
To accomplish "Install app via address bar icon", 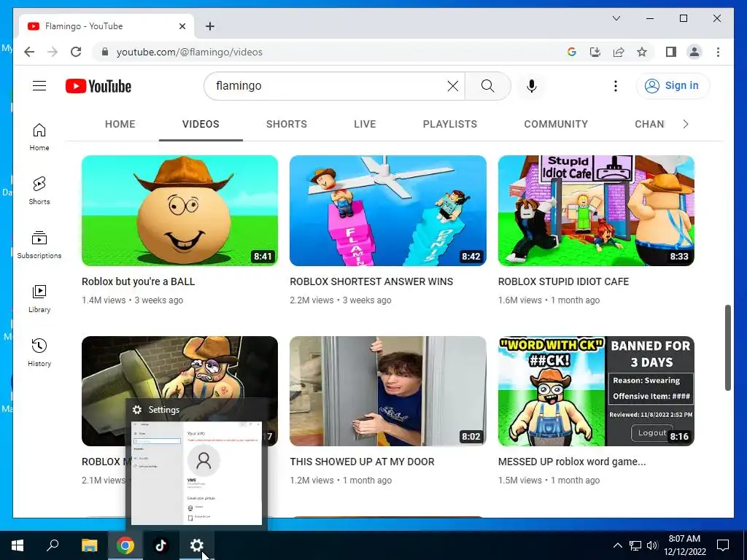I will point(595,52).
